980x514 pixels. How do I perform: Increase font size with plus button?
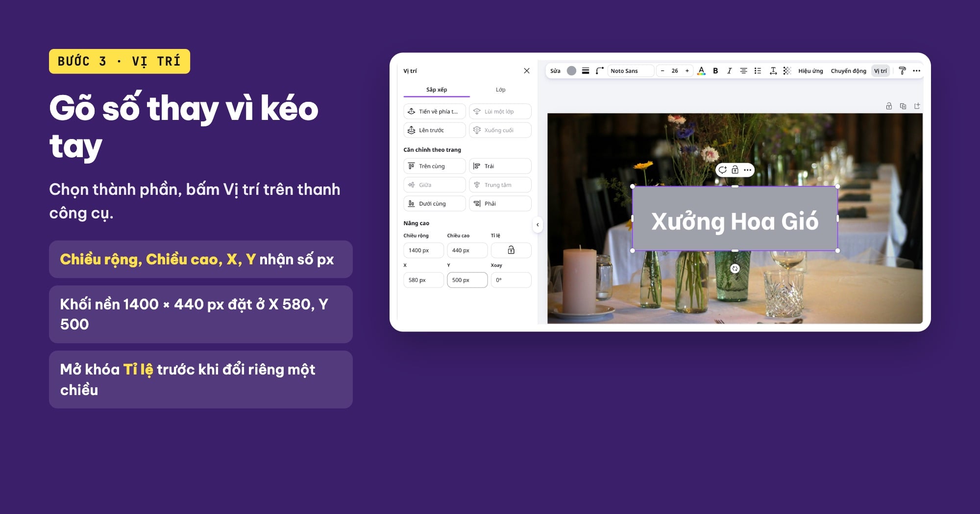pos(687,71)
